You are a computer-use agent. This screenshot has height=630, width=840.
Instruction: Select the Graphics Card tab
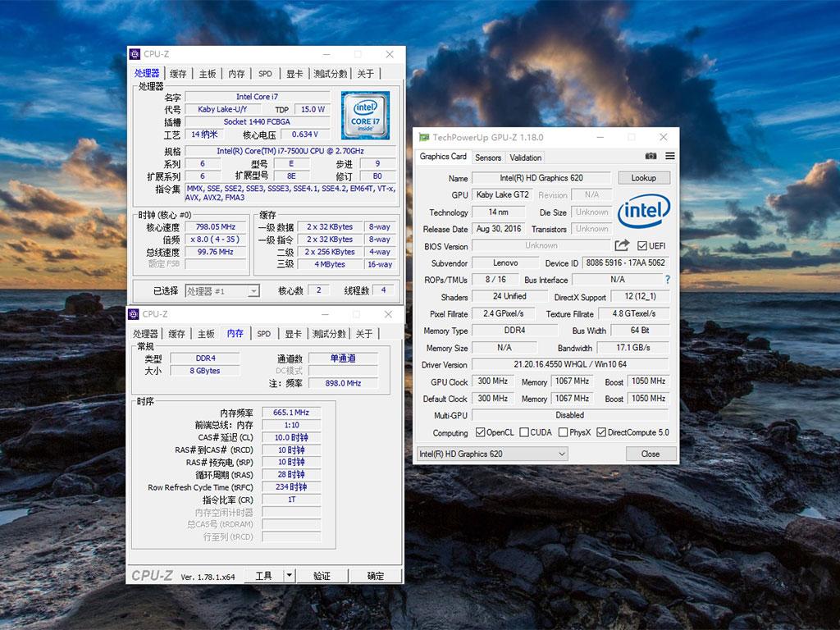click(443, 157)
